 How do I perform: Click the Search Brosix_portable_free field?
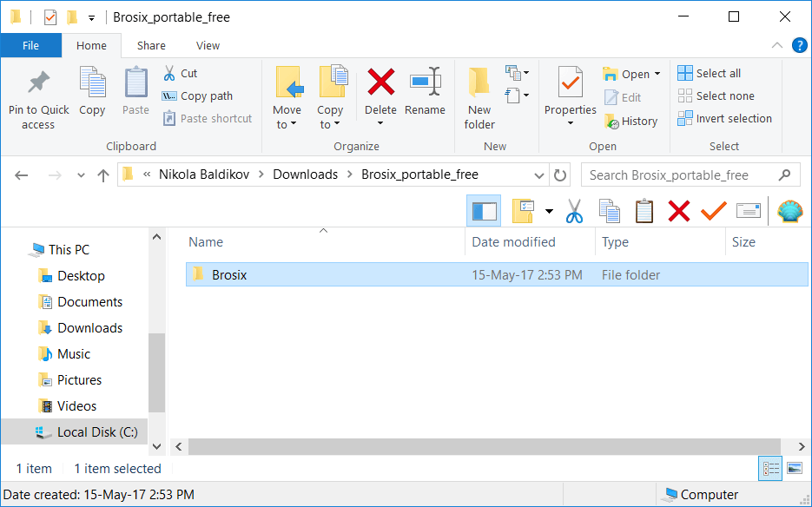[690, 175]
